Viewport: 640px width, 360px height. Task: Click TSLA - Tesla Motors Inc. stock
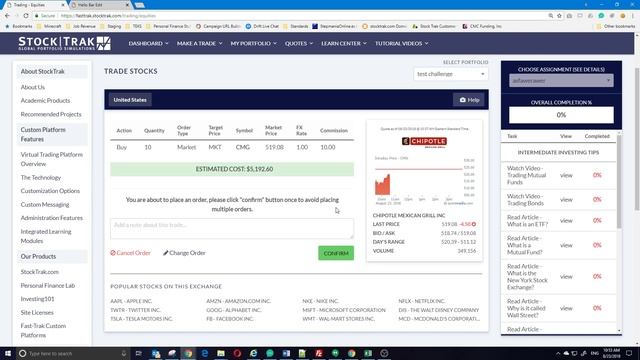141,319
